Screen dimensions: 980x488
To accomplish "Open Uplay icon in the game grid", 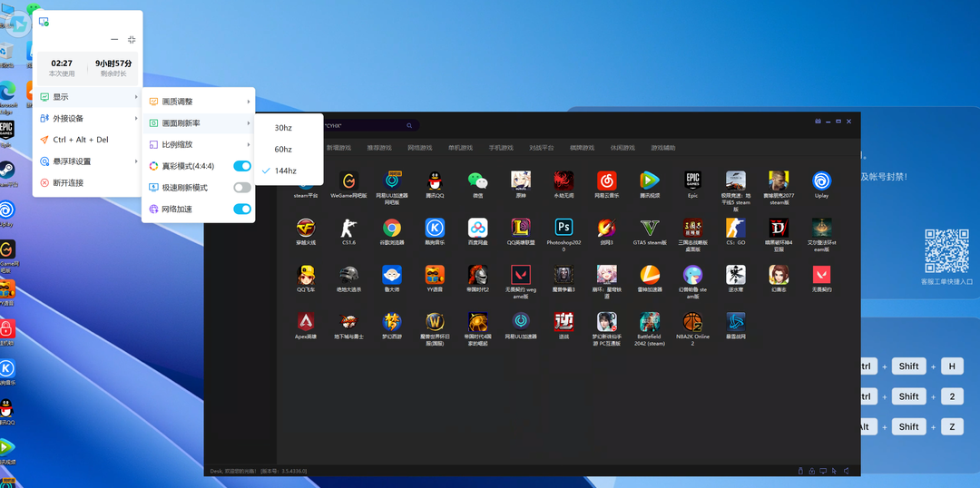I will tap(821, 181).
